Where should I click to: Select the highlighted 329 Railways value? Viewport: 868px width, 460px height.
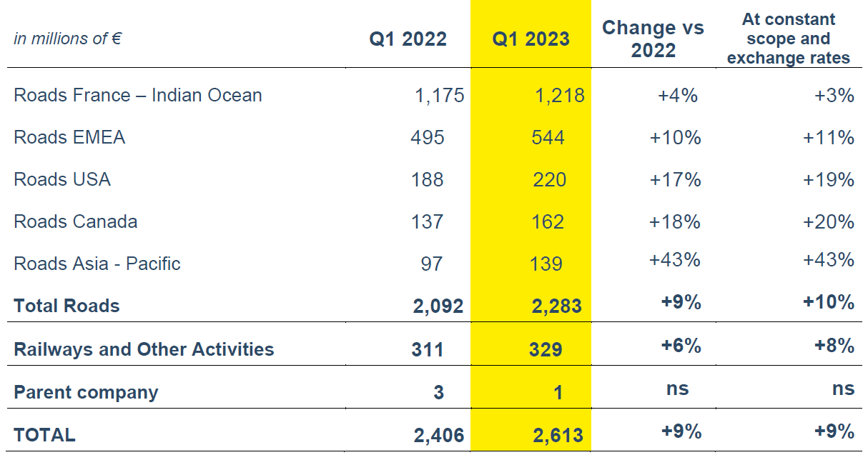click(x=547, y=349)
